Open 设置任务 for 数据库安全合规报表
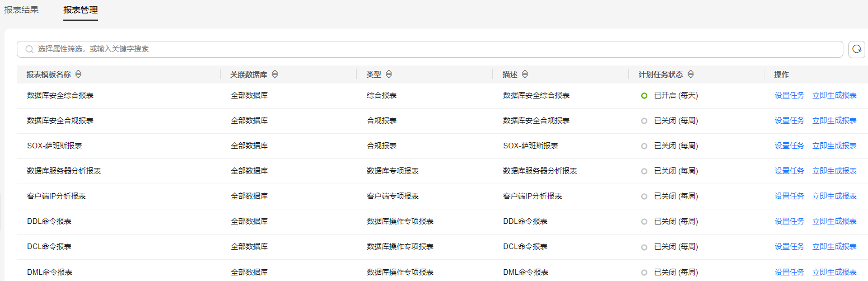This screenshot has height=281, width=868. point(790,120)
